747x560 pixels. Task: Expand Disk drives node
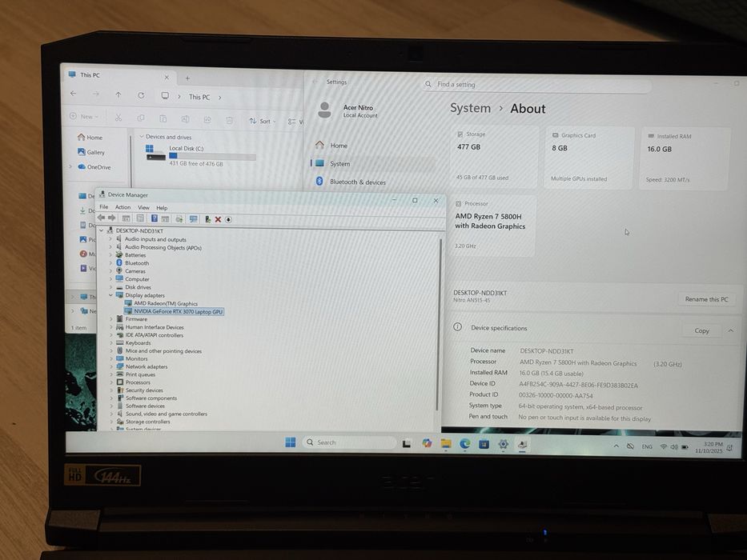(111, 287)
